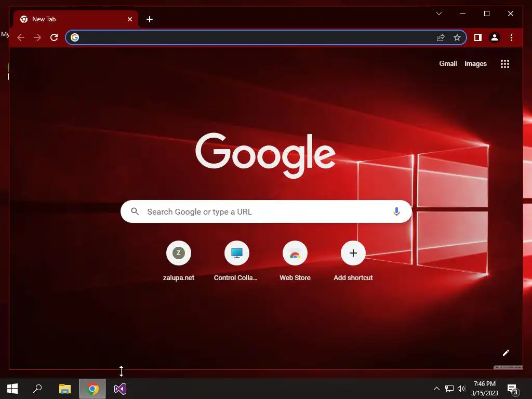
Task: Go forward using the forward arrow
Action: pyautogui.click(x=37, y=37)
